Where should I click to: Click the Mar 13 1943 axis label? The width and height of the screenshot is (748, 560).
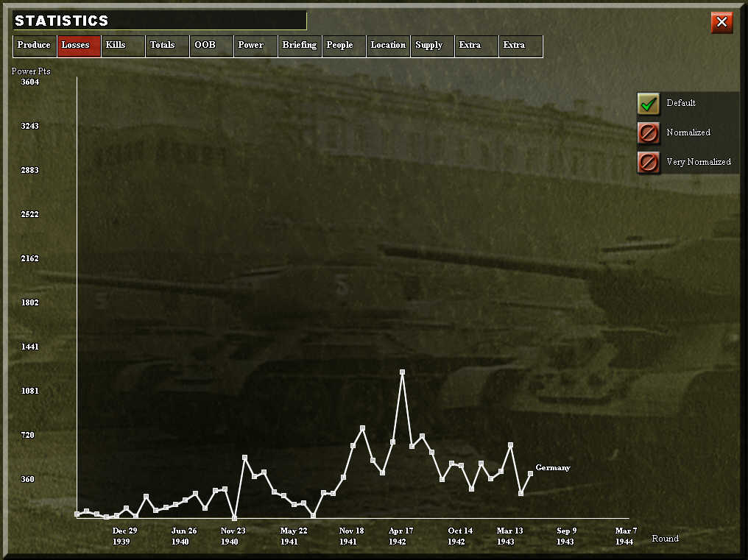[509, 536]
